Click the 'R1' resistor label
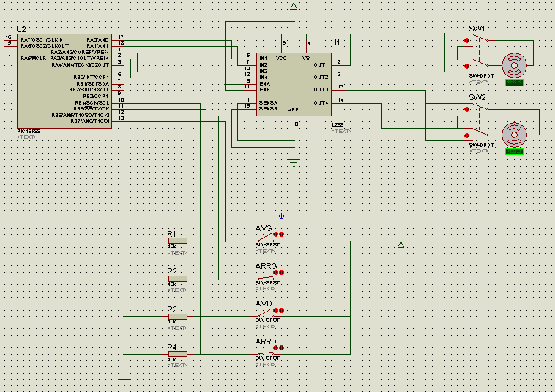Screen dimensions: 555x392 pos(171,234)
